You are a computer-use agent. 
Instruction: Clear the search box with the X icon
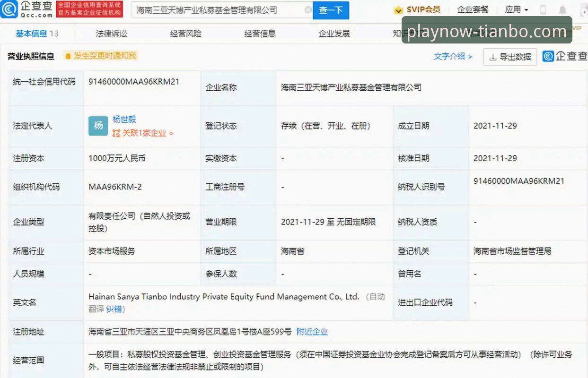pyautogui.click(x=308, y=10)
